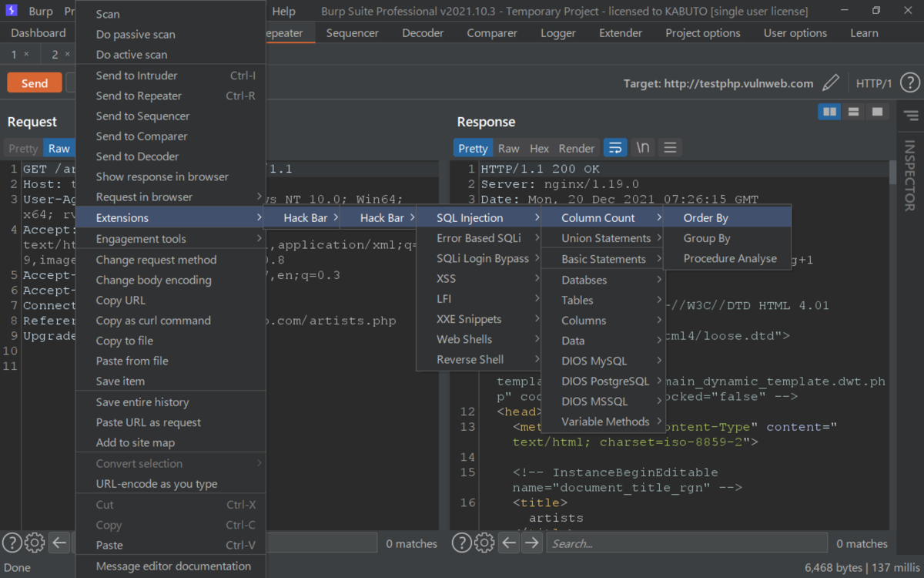Expand the Engagement tools submenu
This screenshot has width=924, height=578.
[x=170, y=239]
